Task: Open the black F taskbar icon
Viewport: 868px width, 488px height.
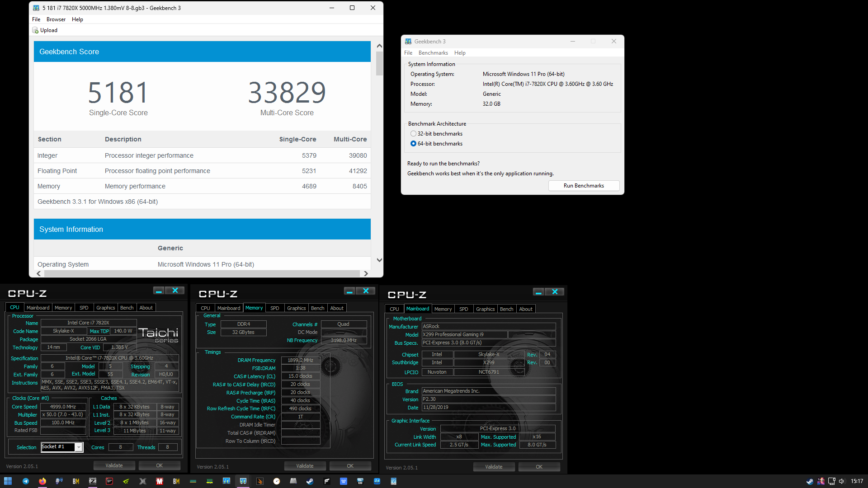Action: [326, 481]
